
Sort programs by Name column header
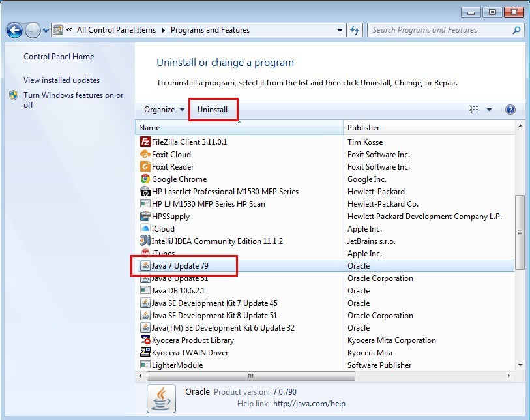(149, 128)
